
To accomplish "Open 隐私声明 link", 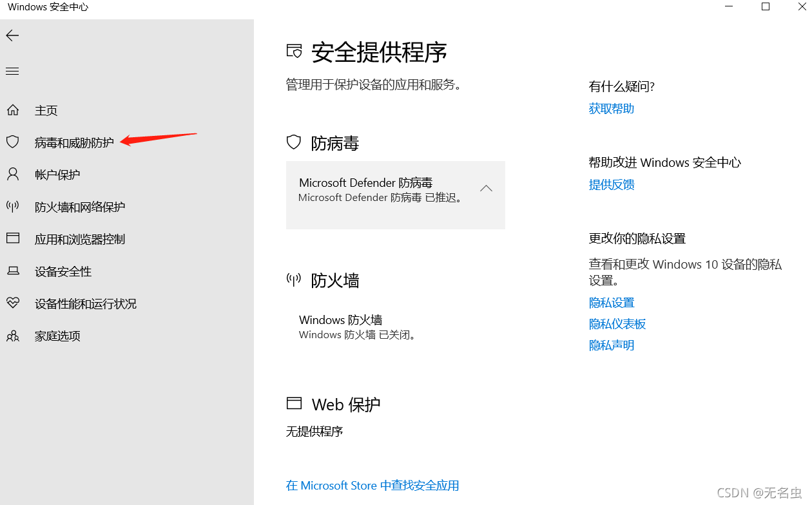I will pyautogui.click(x=612, y=345).
